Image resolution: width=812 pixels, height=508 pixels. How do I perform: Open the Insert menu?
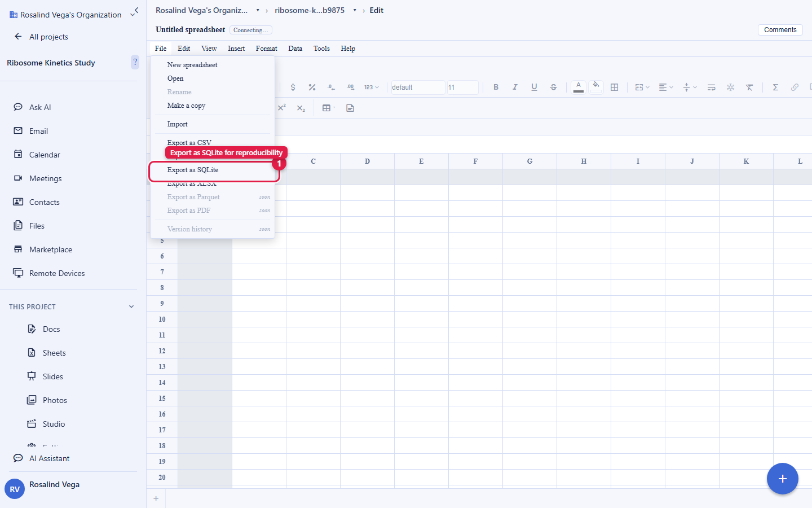point(236,49)
